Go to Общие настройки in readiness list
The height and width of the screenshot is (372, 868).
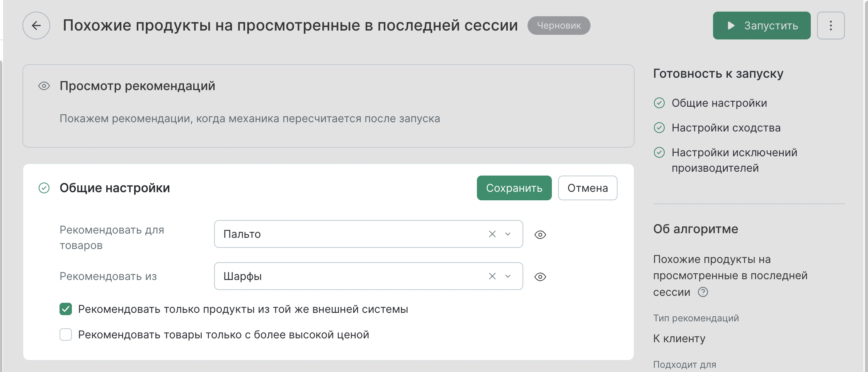tap(719, 103)
